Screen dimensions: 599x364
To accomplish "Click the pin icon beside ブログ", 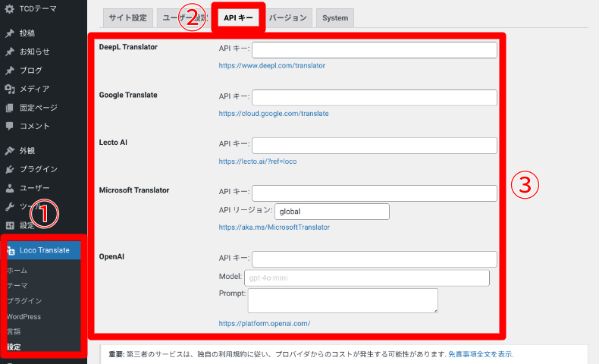I will [10, 71].
